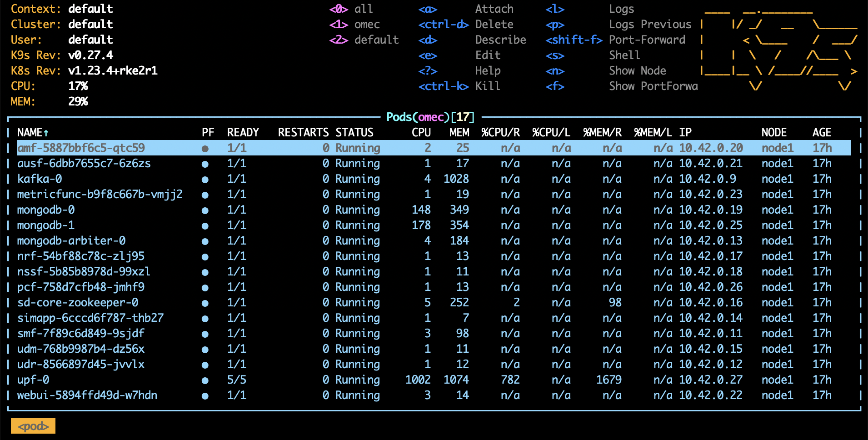Click the sort arrow next to NAME
The height and width of the screenshot is (440, 868).
[x=46, y=133]
